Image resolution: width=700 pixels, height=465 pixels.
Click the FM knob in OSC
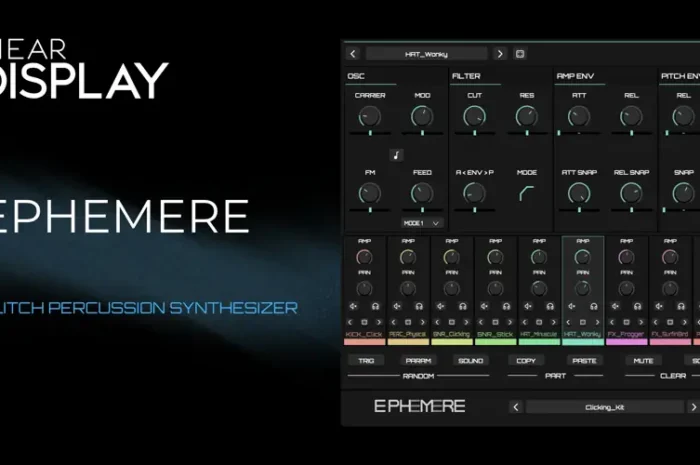(370, 194)
